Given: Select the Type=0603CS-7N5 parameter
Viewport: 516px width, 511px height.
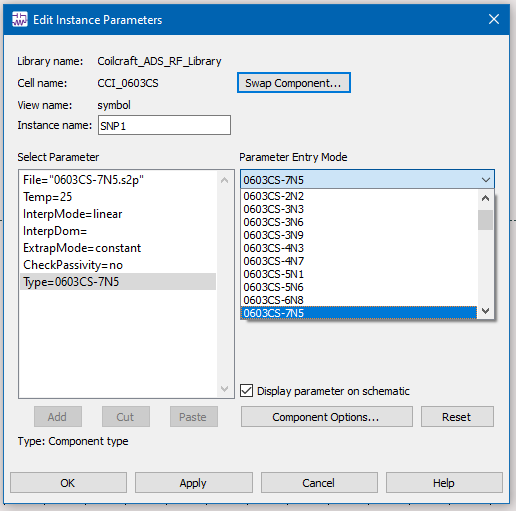Looking at the screenshot, I should (x=118, y=282).
